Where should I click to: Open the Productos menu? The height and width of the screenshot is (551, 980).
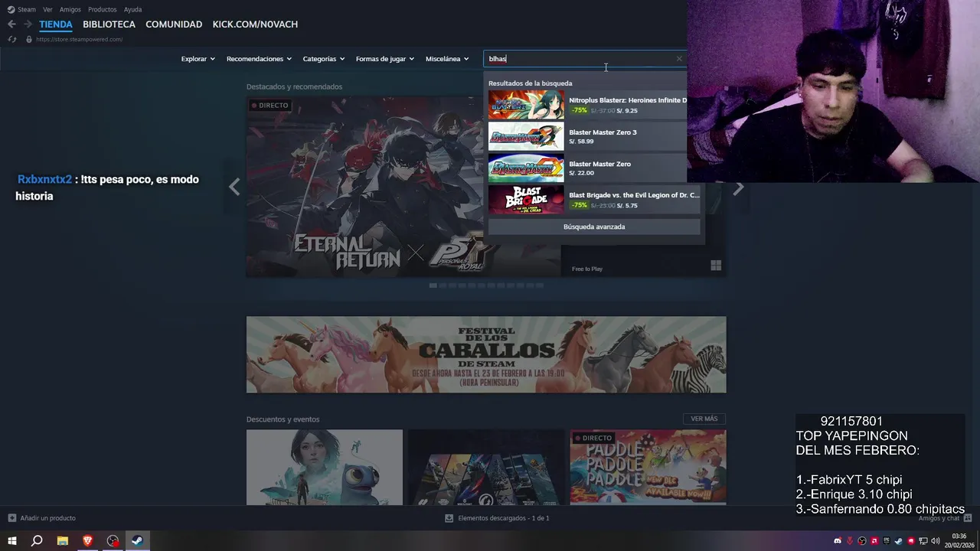pyautogui.click(x=102, y=9)
